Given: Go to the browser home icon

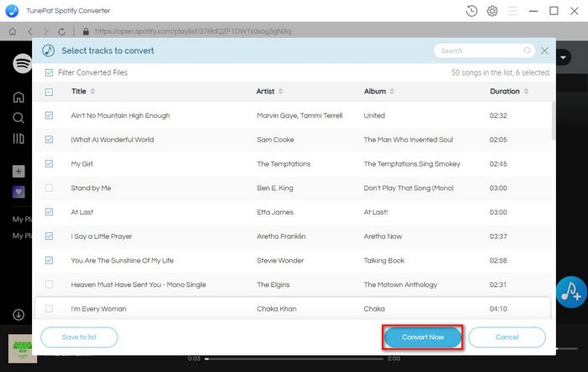Looking at the screenshot, I should pos(13,31).
